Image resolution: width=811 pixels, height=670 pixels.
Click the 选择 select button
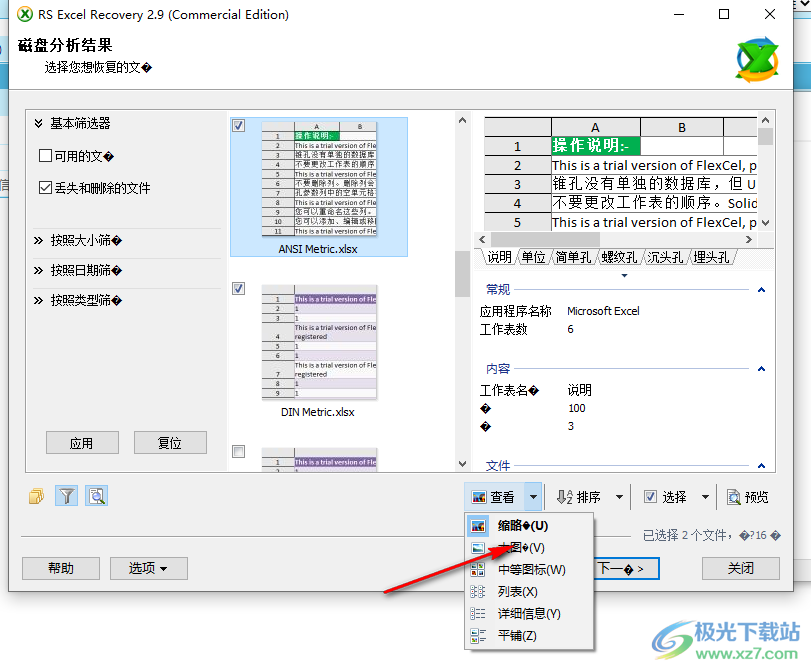[665, 497]
